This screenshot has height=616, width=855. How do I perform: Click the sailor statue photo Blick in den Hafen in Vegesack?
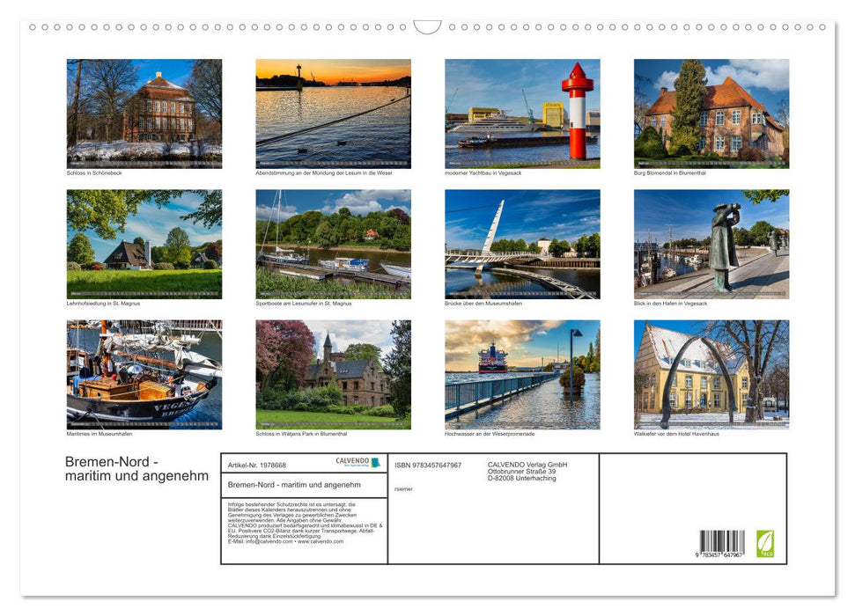(711, 245)
